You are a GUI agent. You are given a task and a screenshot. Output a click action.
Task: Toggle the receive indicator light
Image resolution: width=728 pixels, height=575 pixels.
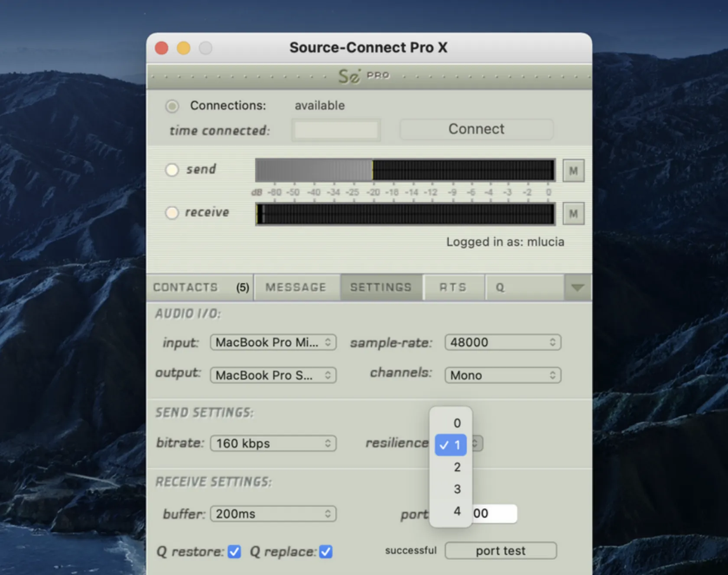[x=172, y=213]
